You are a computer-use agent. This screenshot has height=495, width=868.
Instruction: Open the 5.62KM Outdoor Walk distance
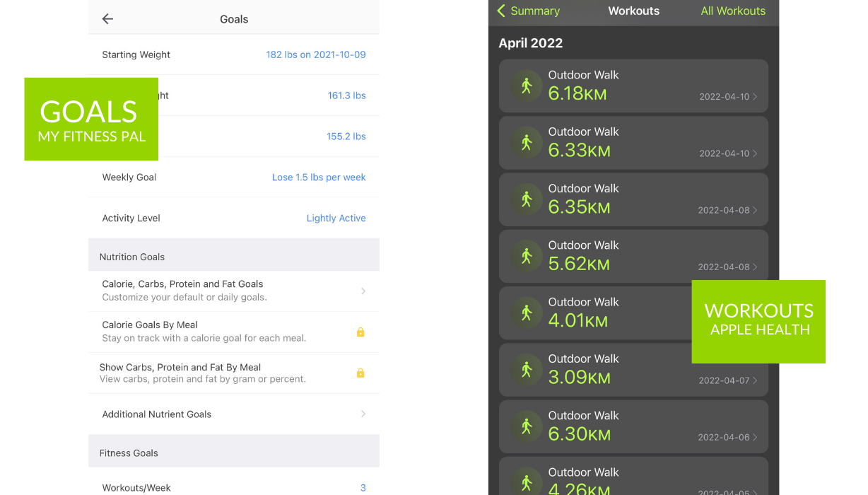[579, 263]
